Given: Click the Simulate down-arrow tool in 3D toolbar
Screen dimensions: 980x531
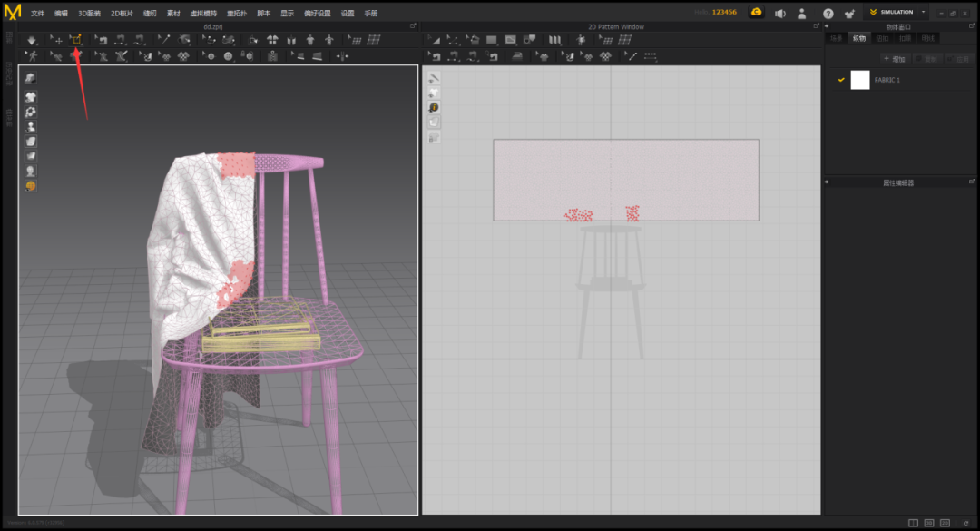Looking at the screenshot, I should [x=32, y=40].
